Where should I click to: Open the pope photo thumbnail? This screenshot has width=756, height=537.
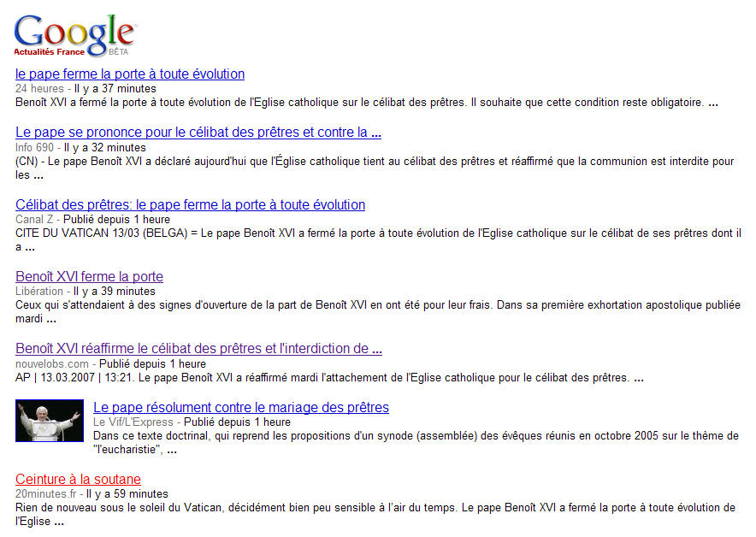point(49,421)
